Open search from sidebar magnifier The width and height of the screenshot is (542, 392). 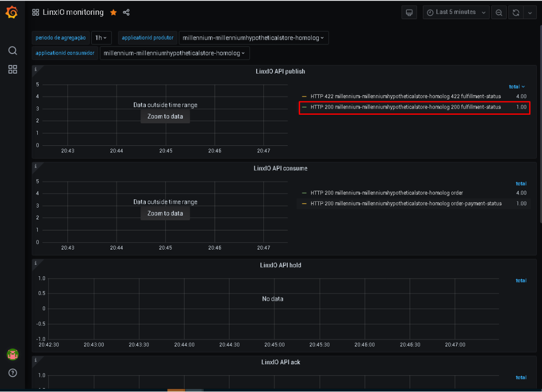click(12, 51)
